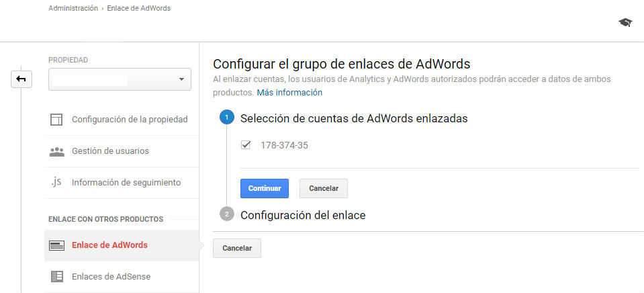The height and width of the screenshot is (293, 644).
Task: Click the graduation cap education icon
Action: coord(625,23)
